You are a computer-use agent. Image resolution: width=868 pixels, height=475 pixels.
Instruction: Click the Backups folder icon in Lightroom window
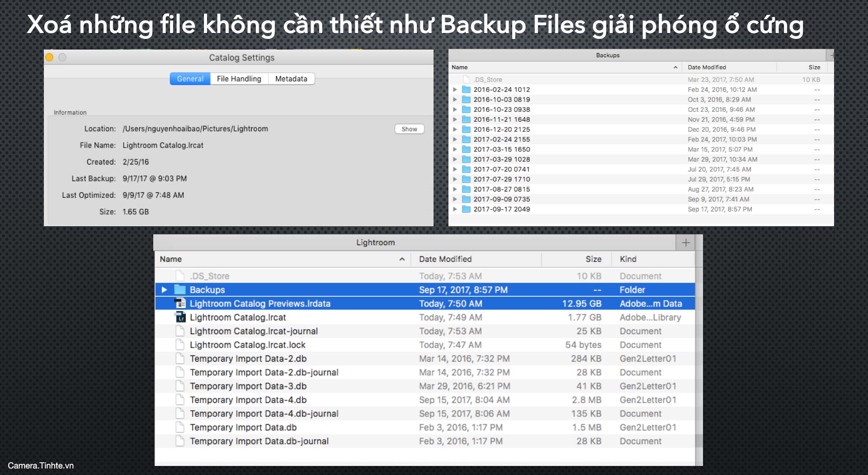(180, 290)
